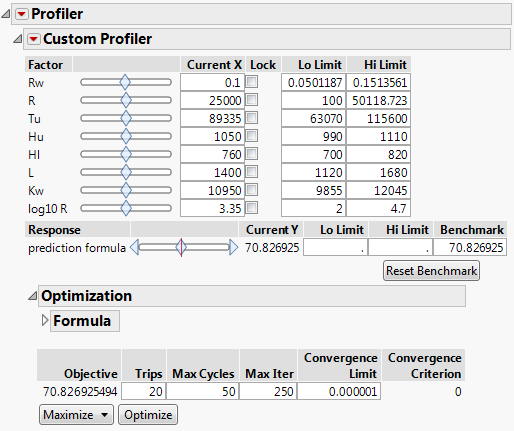Screen dimensions: 514x431
Task: Click the log10 R slider handle
Action: pos(126,208)
